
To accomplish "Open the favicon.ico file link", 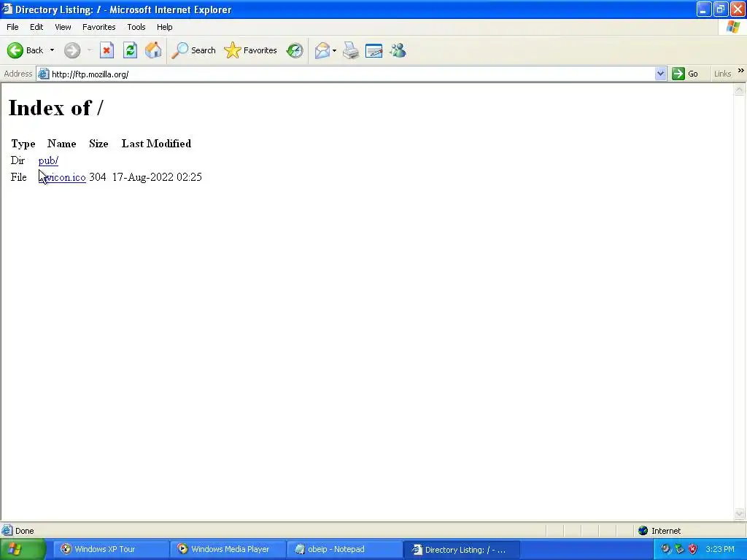I will pyautogui.click(x=62, y=177).
